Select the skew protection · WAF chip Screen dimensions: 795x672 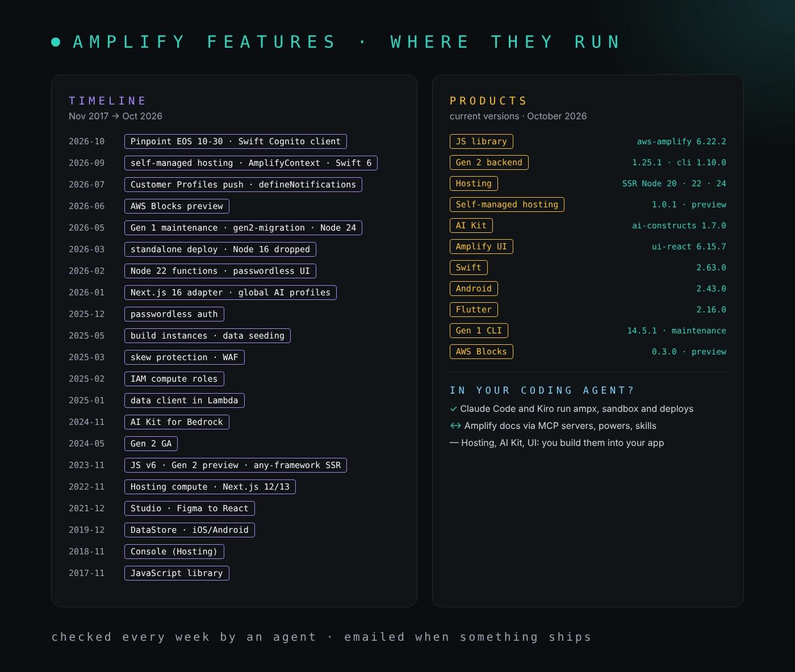[185, 357]
